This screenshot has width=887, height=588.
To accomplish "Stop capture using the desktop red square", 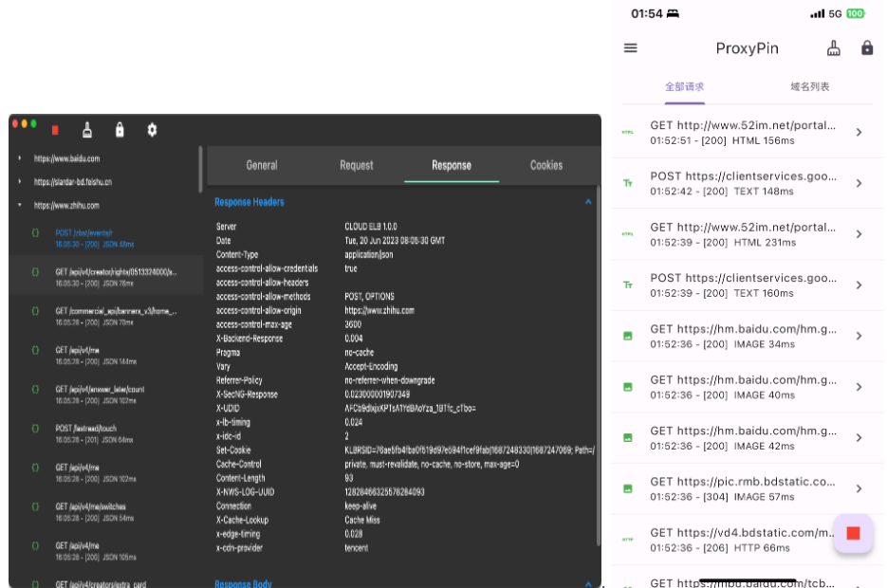I will [x=55, y=130].
